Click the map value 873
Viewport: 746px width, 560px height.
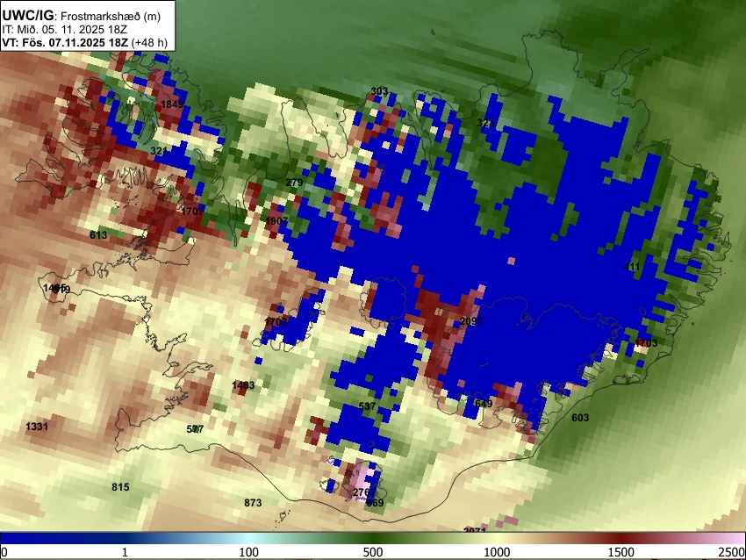point(253,502)
